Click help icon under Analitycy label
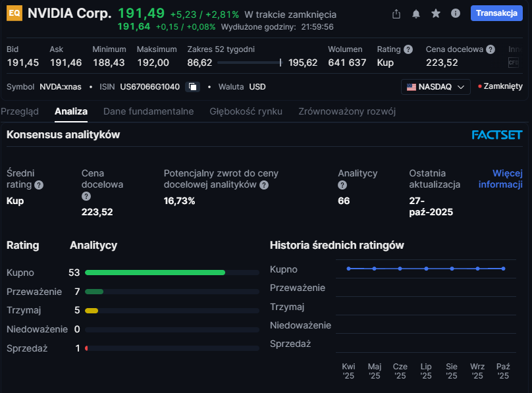 (342, 185)
